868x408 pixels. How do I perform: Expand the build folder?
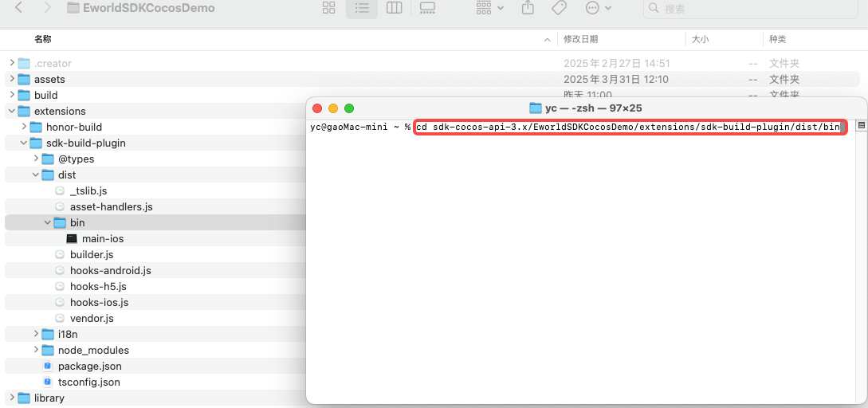pyautogui.click(x=12, y=95)
